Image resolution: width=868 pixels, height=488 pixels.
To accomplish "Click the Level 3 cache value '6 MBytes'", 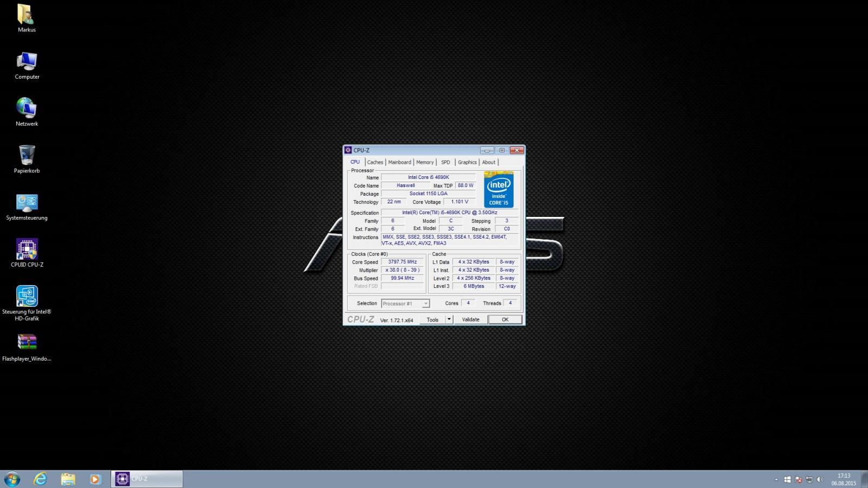I will point(474,286).
